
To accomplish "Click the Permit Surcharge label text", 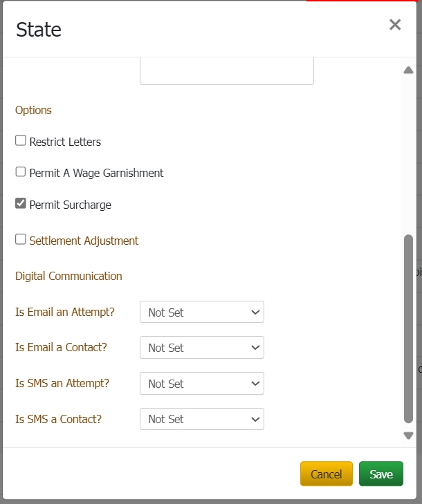I will (x=70, y=205).
